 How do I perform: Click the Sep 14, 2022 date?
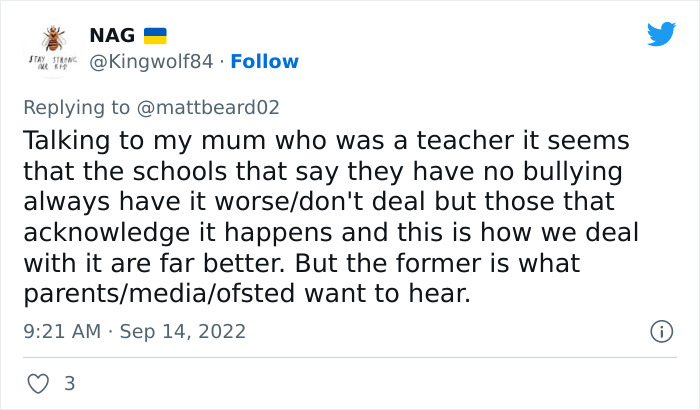[182, 330]
